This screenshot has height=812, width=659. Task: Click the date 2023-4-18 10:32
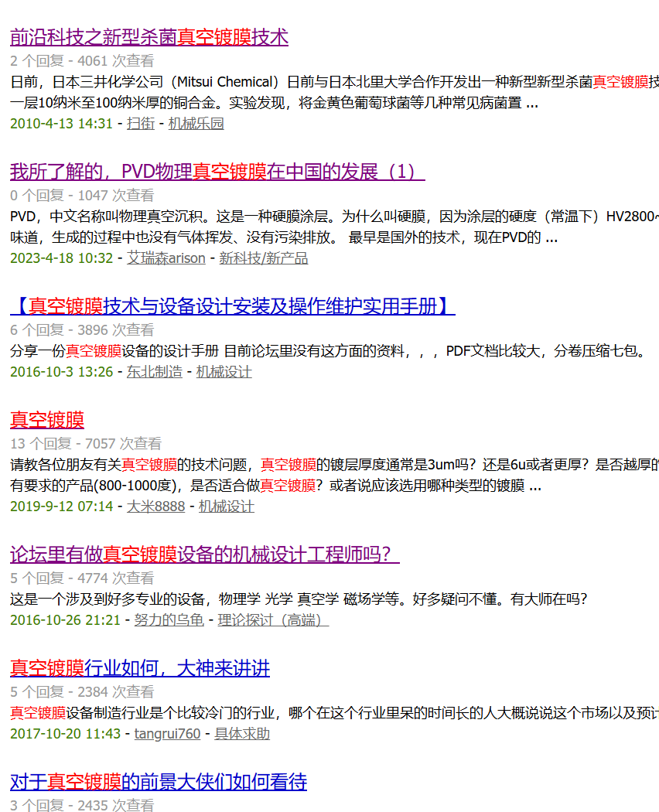click(x=61, y=258)
